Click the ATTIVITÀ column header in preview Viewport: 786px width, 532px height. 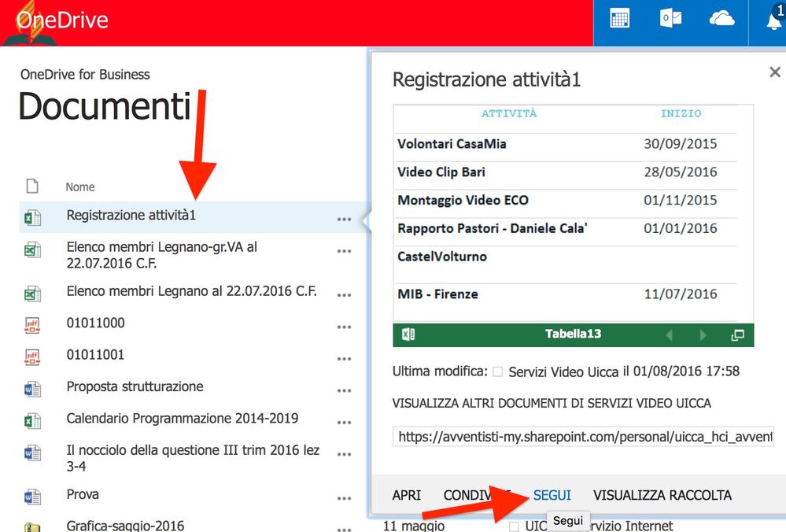pyautogui.click(x=509, y=113)
